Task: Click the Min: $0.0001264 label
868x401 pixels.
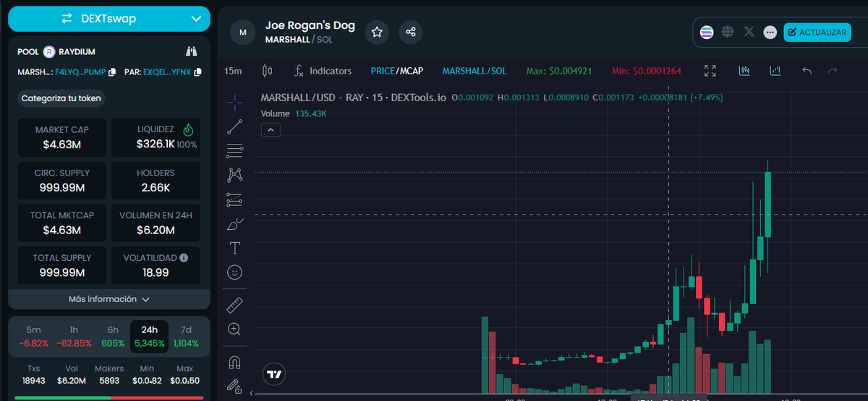Action: 647,71
